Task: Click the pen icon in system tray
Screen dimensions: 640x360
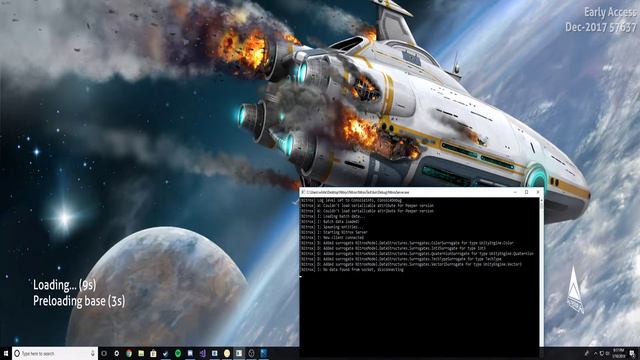Action: [x=587, y=353]
